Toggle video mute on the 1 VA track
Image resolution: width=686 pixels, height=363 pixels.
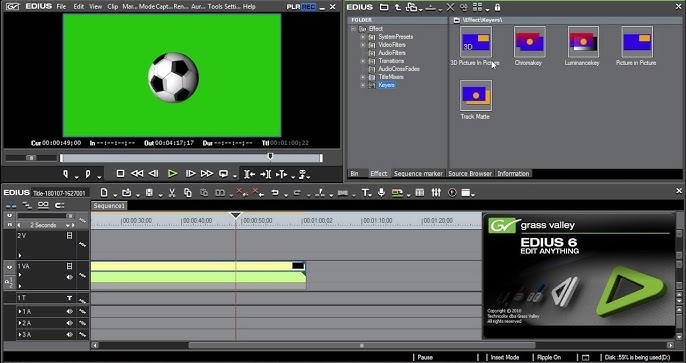[69, 266]
